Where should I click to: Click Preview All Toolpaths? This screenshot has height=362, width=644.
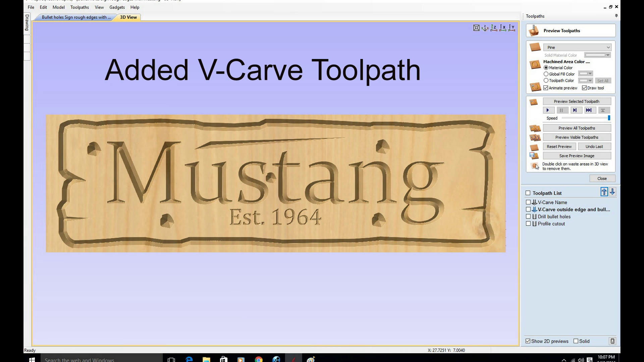click(x=577, y=128)
